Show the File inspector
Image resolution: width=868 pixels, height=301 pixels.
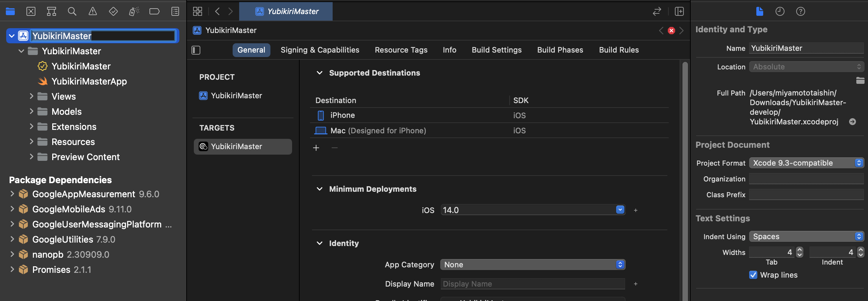[759, 11]
